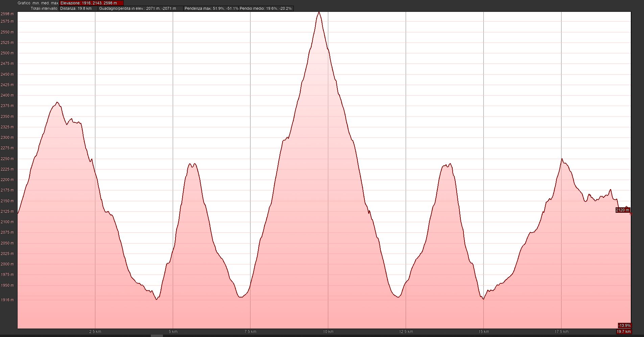This screenshot has height=337, width=644.
Task: Click the 19.7 km cursor distance tag
Action: 623,332
